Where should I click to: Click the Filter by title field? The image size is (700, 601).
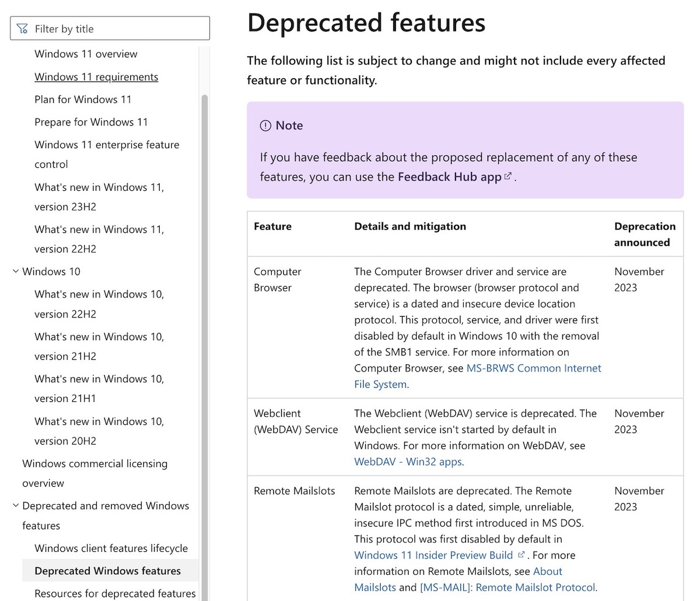click(x=110, y=28)
